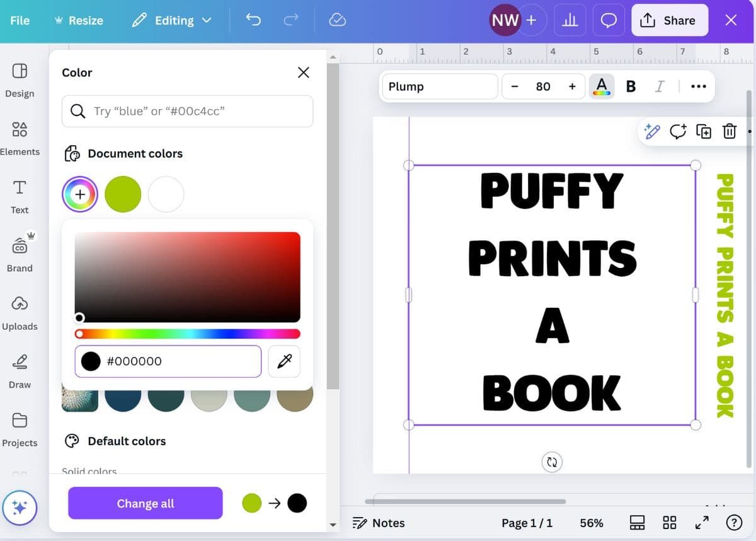Click the Change all button
The image size is (756, 541).
point(145,503)
